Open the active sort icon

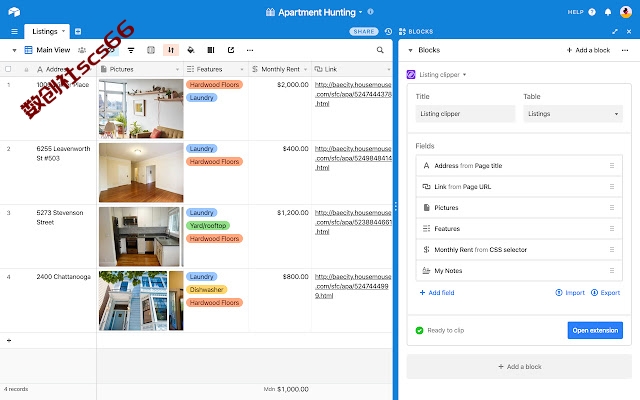click(x=171, y=50)
